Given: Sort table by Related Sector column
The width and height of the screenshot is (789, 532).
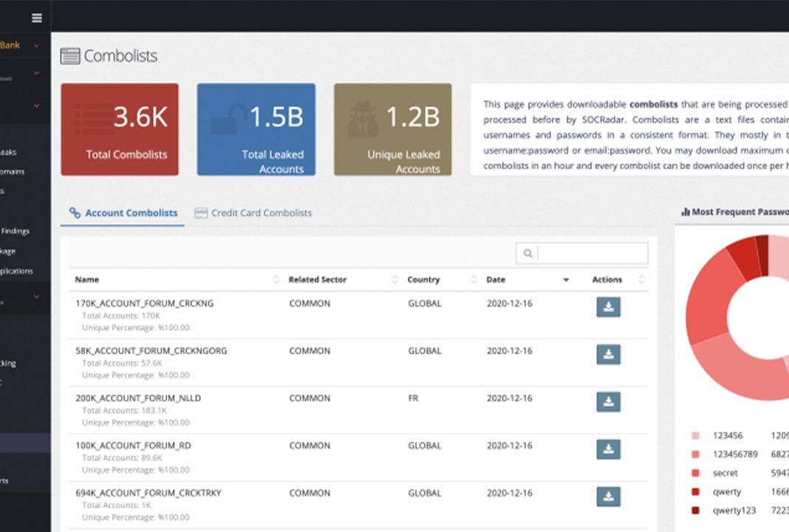Looking at the screenshot, I should 394,279.
